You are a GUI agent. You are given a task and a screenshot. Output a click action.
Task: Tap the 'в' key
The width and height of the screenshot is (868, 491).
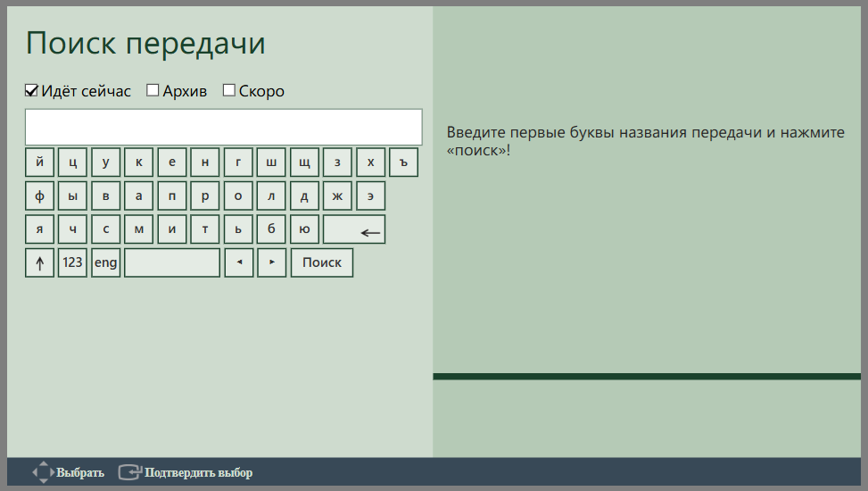(106, 196)
